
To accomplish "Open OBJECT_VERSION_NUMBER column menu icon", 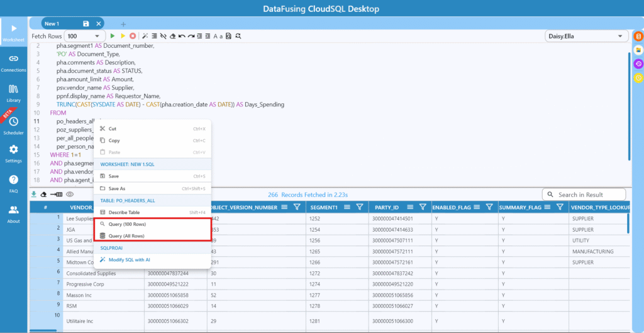I will (284, 207).
